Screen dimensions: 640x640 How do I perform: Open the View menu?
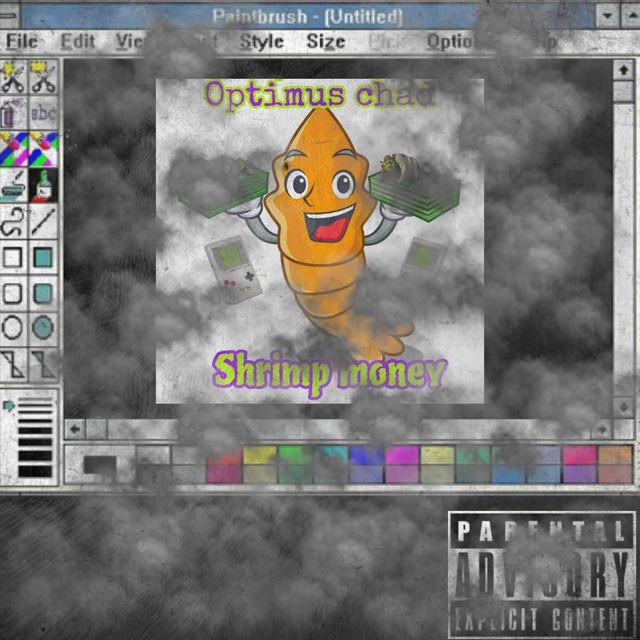(x=131, y=41)
